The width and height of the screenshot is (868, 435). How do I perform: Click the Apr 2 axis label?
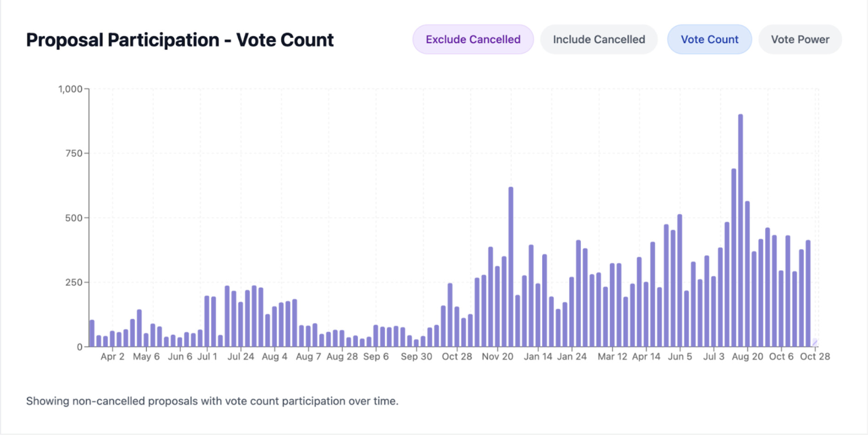tap(112, 357)
